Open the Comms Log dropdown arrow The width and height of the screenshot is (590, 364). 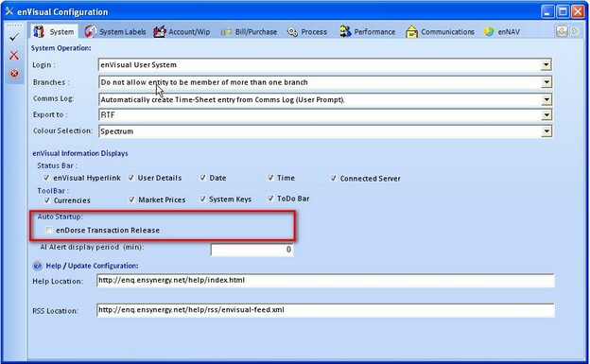tap(547, 100)
